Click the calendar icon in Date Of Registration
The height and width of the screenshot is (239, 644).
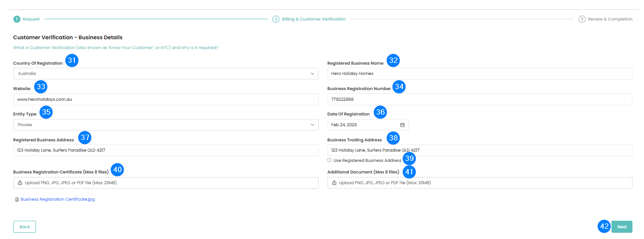click(402, 125)
